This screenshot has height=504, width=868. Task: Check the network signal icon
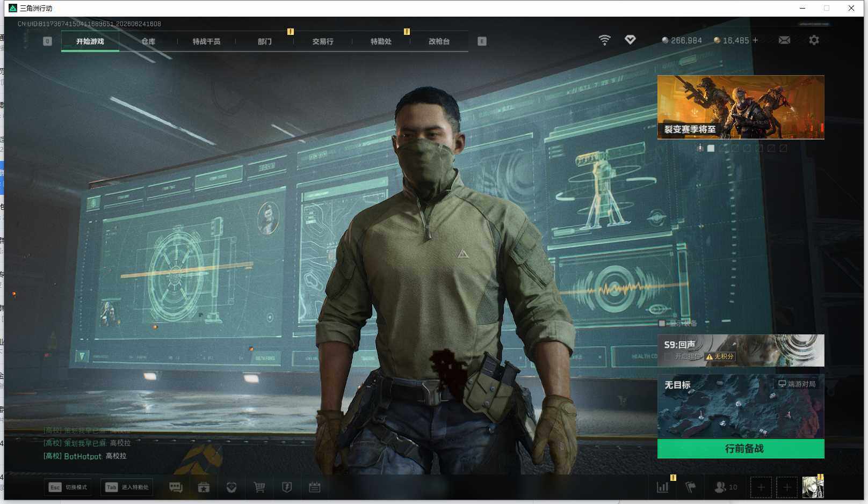(x=604, y=40)
